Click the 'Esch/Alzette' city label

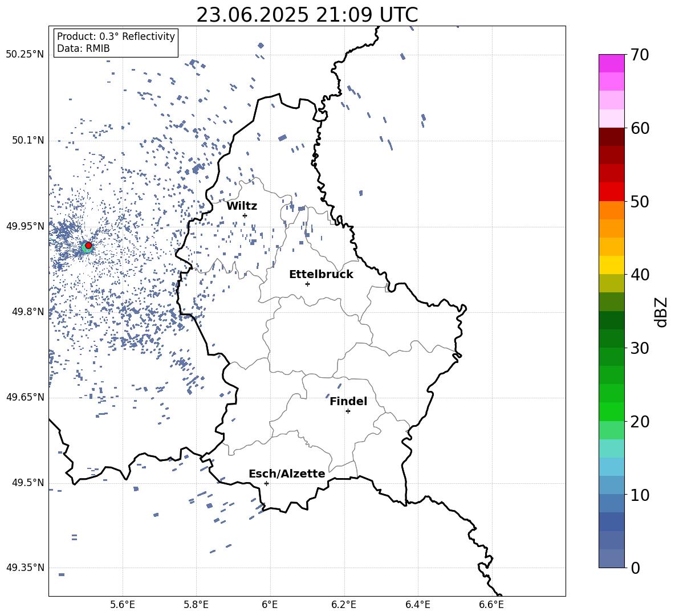pyautogui.click(x=287, y=474)
